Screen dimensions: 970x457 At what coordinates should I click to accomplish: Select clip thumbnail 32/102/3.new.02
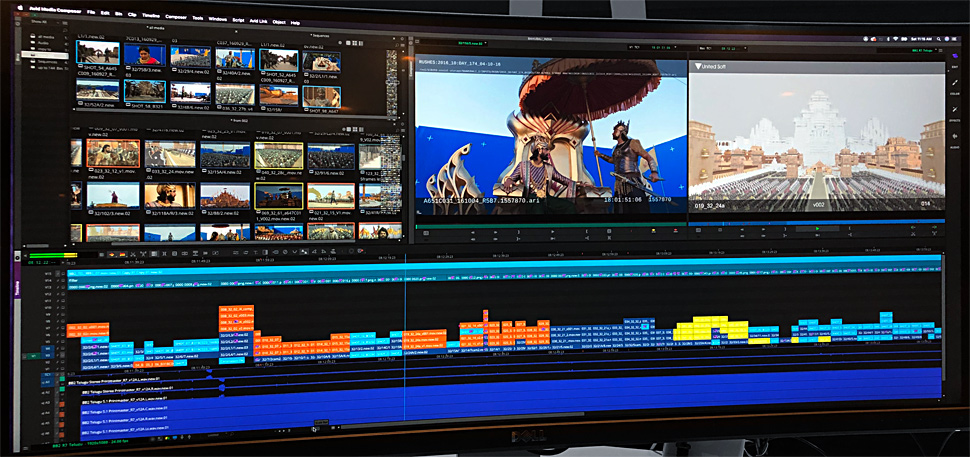(x=113, y=195)
